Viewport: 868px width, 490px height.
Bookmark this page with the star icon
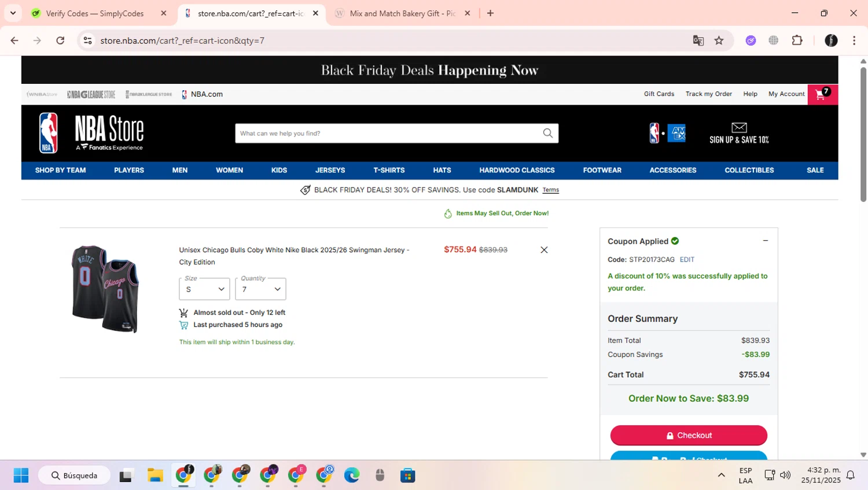(719, 40)
